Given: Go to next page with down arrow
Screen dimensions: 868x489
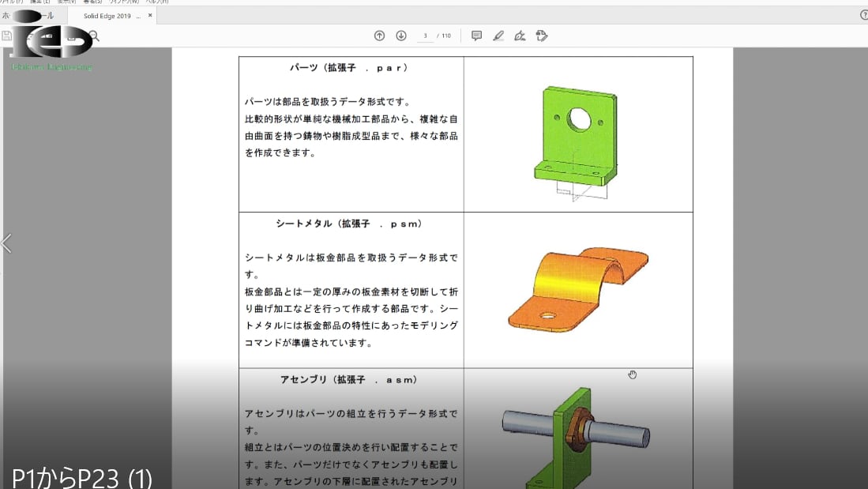Looking at the screenshot, I should point(400,36).
